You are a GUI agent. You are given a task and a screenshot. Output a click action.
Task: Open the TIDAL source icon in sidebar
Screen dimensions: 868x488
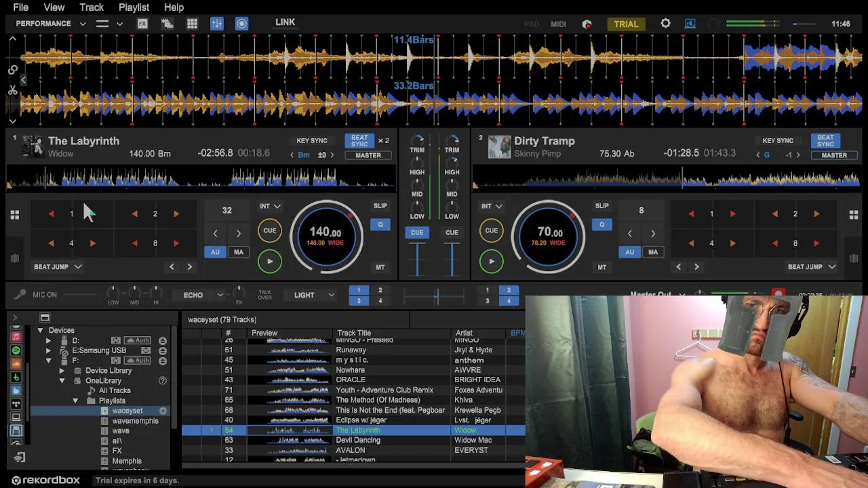click(16, 404)
